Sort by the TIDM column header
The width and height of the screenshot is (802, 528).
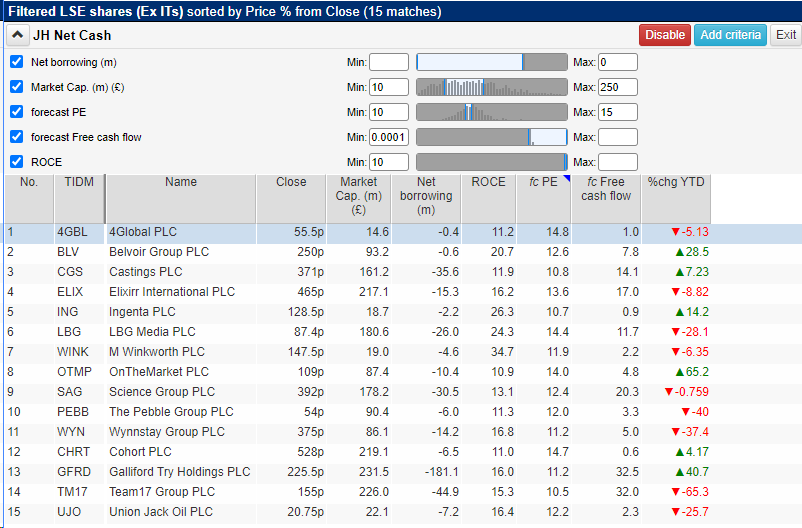click(x=79, y=199)
